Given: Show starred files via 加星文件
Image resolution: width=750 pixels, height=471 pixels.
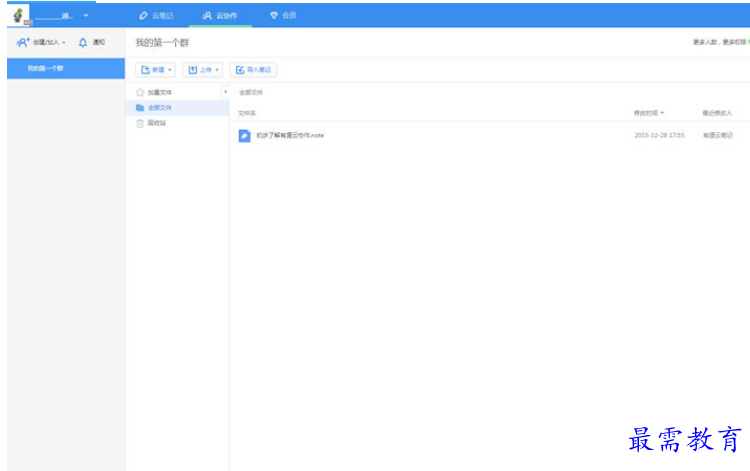Looking at the screenshot, I should (x=154, y=92).
